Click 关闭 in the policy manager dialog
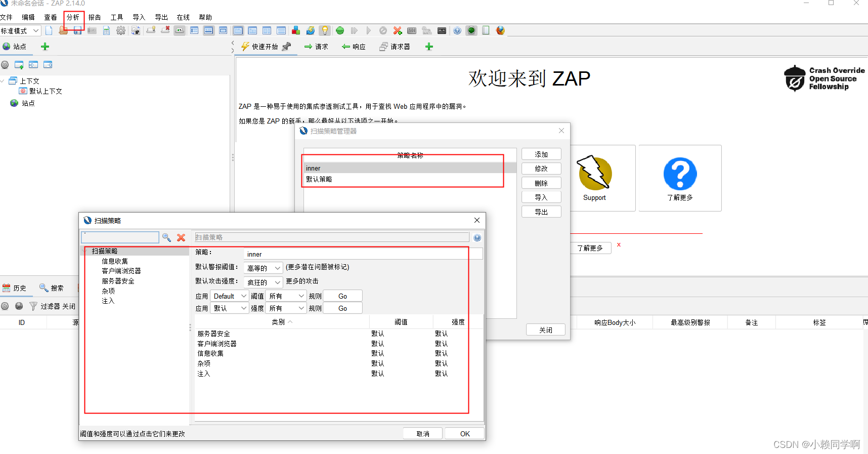This screenshot has height=454, width=868. [546, 330]
